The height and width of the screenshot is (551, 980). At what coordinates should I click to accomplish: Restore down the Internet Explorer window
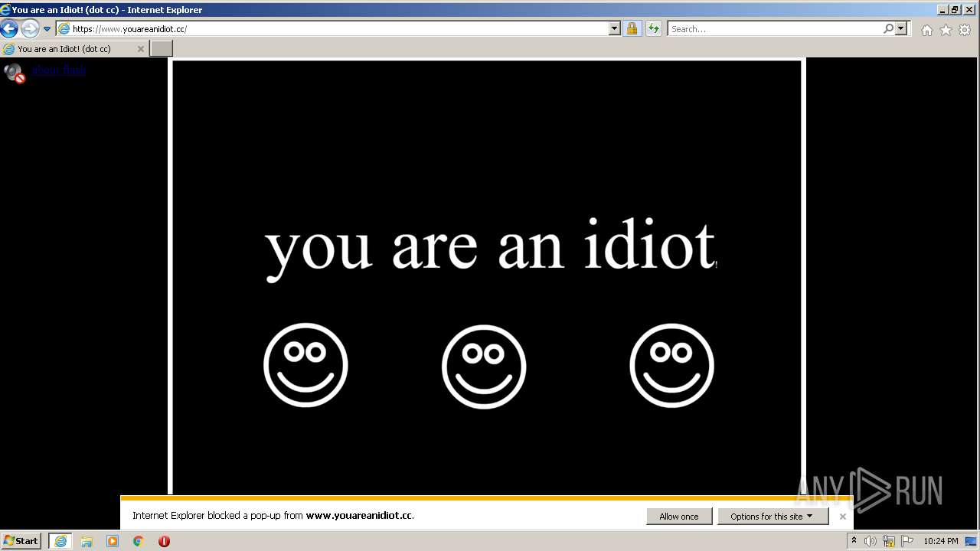(954, 10)
